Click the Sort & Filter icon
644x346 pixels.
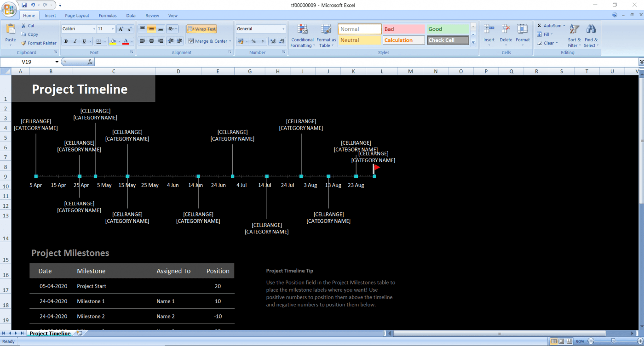pyautogui.click(x=574, y=29)
